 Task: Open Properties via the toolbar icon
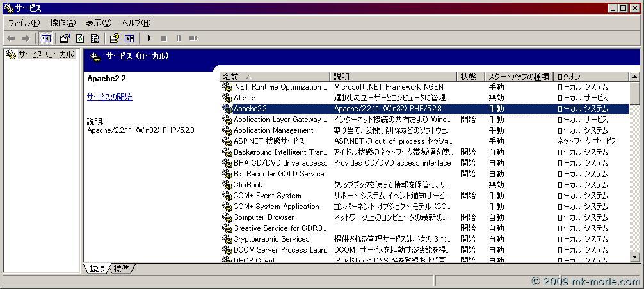tap(65, 38)
